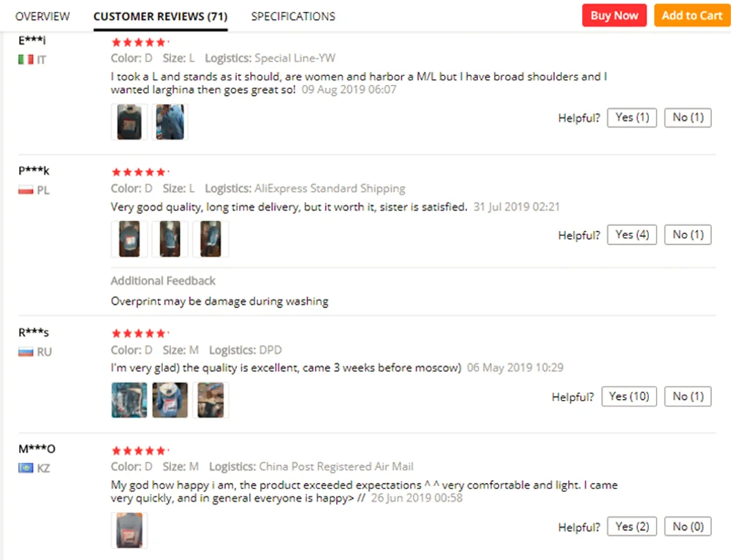Click the orange Add to Cart button
The width and height of the screenshot is (731, 560).
(692, 15)
